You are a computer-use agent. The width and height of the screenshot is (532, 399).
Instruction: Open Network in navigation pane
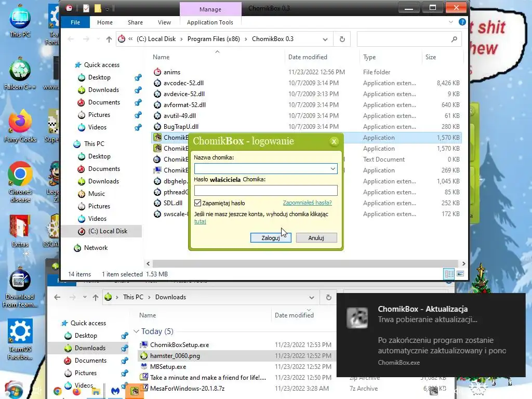coord(96,248)
